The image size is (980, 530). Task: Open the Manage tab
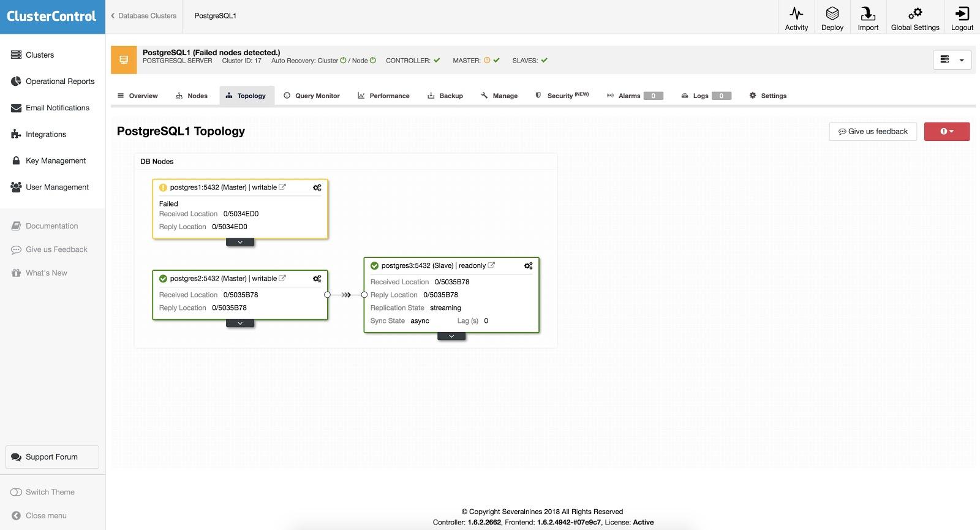(499, 96)
